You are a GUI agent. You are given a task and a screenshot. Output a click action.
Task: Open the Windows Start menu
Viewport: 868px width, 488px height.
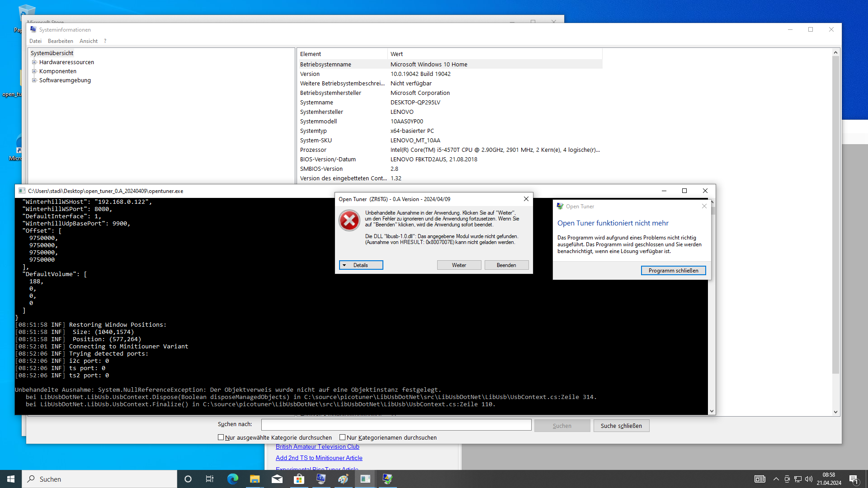click(x=11, y=479)
